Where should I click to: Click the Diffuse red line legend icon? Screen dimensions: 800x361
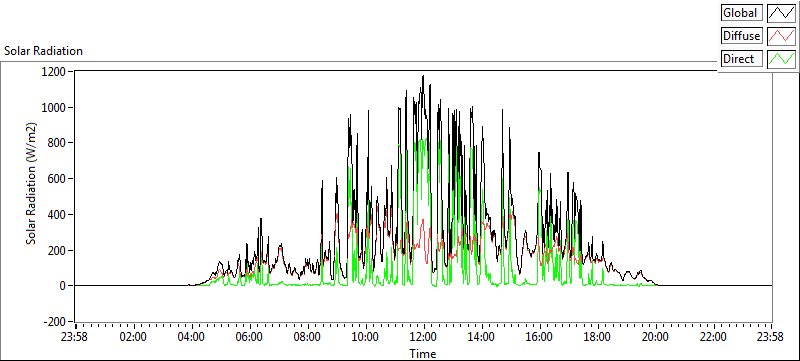(782, 36)
